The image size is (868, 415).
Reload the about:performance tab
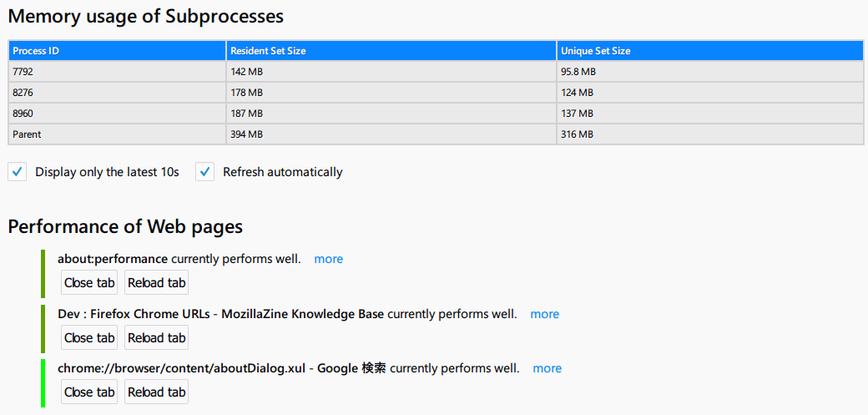click(157, 283)
